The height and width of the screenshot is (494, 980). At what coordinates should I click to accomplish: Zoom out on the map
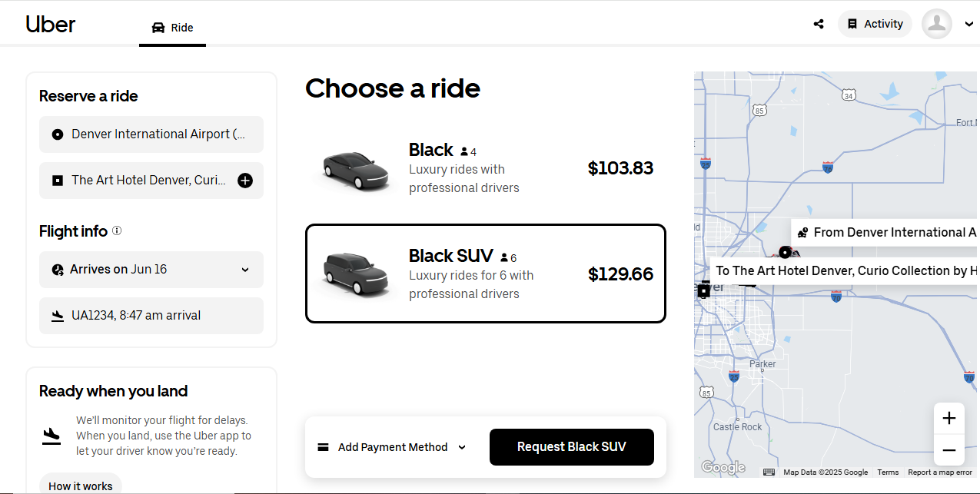click(x=948, y=449)
